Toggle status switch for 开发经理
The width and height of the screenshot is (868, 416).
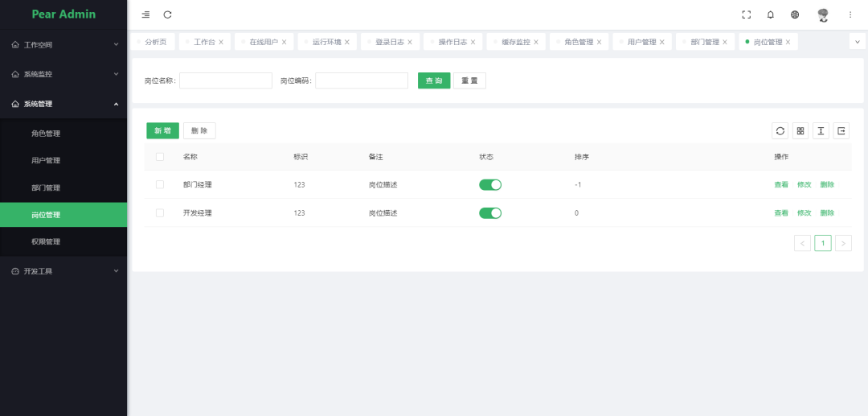(489, 213)
